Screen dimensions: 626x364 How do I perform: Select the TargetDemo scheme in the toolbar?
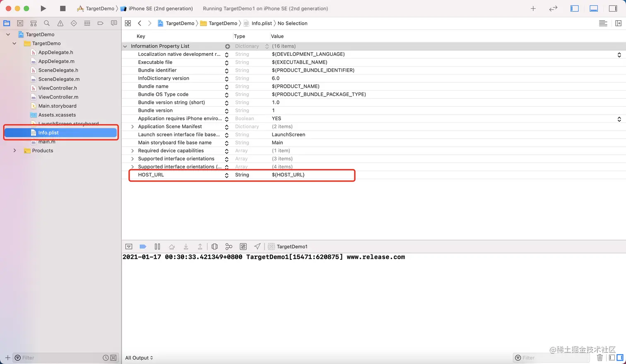pyautogui.click(x=96, y=8)
